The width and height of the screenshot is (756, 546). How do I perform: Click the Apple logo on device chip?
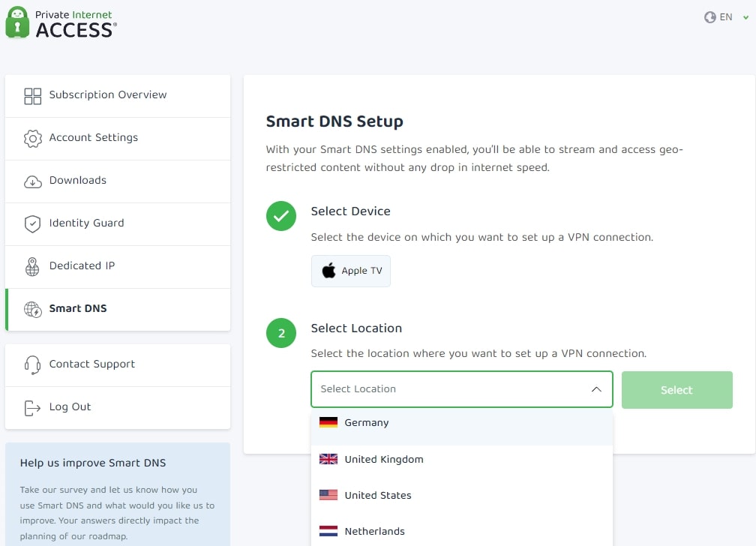(x=328, y=271)
